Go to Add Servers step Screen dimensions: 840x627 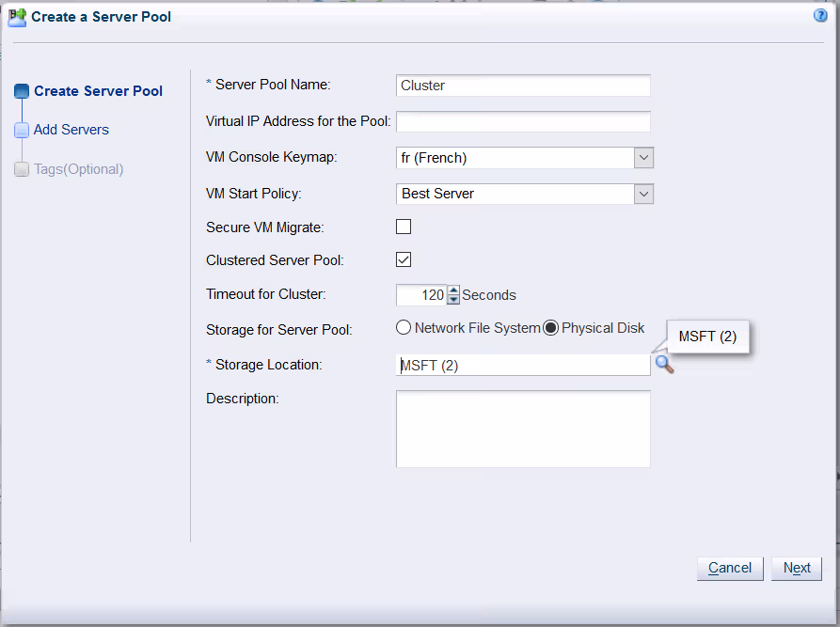click(x=71, y=130)
